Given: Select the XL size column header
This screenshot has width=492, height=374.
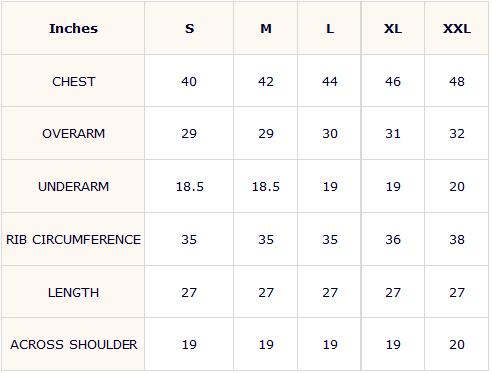Looking at the screenshot, I should 393,29.
